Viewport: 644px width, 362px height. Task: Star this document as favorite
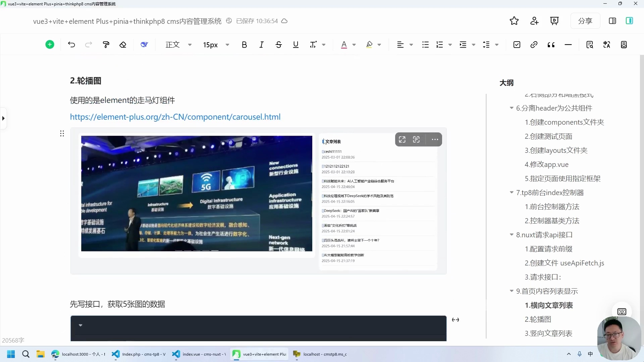pos(514,21)
